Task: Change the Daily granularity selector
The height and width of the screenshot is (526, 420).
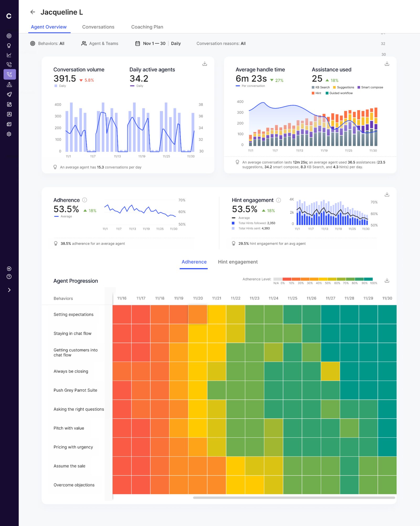Action: [176, 44]
